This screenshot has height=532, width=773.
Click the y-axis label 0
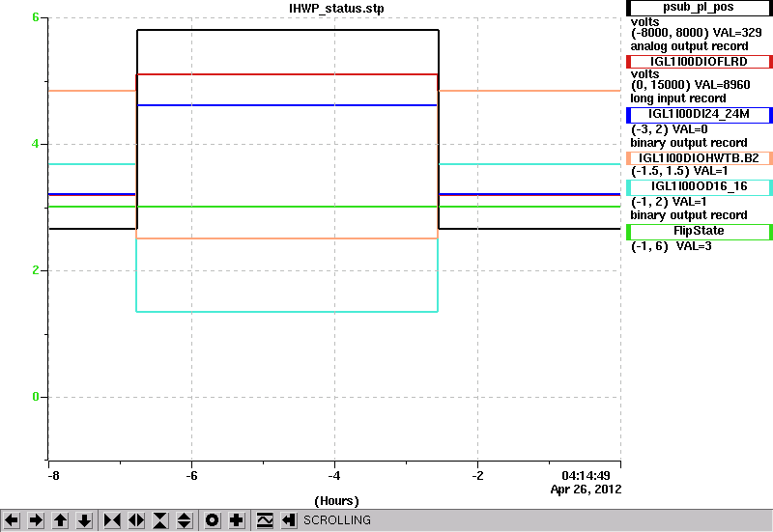pyautogui.click(x=36, y=397)
